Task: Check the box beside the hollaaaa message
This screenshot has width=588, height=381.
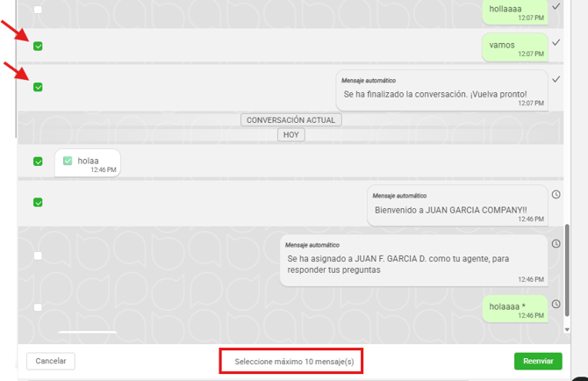Action: click(x=38, y=10)
